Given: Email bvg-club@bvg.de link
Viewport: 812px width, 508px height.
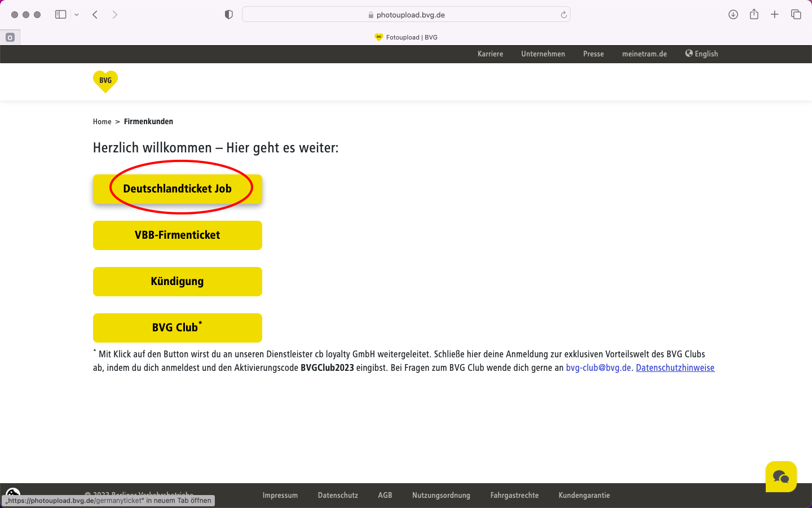Looking at the screenshot, I should [598, 368].
